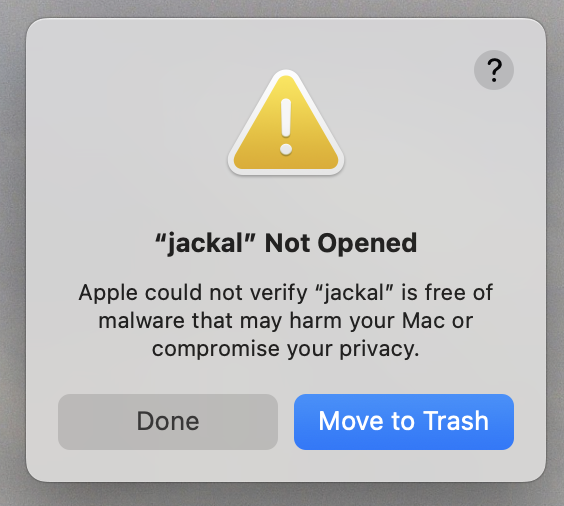Image resolution: width=564 pixels, height=506 pixels.
Task: Dismiss the dialog with Done
Action: [x=168, y=421]
